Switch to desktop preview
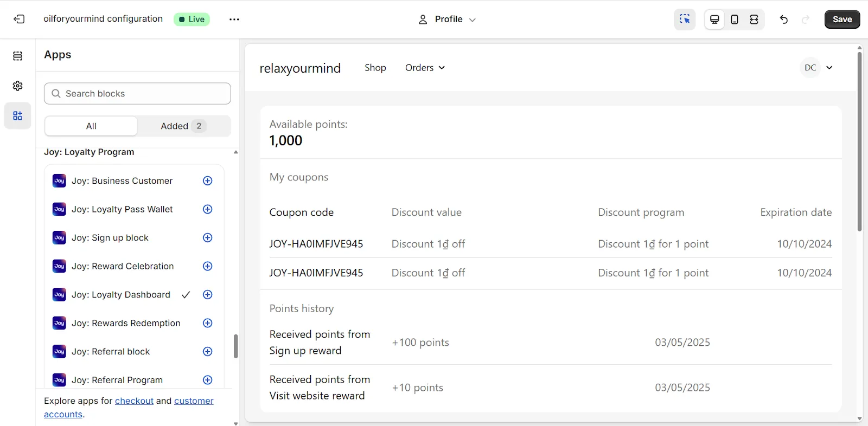 click(714, 20)
